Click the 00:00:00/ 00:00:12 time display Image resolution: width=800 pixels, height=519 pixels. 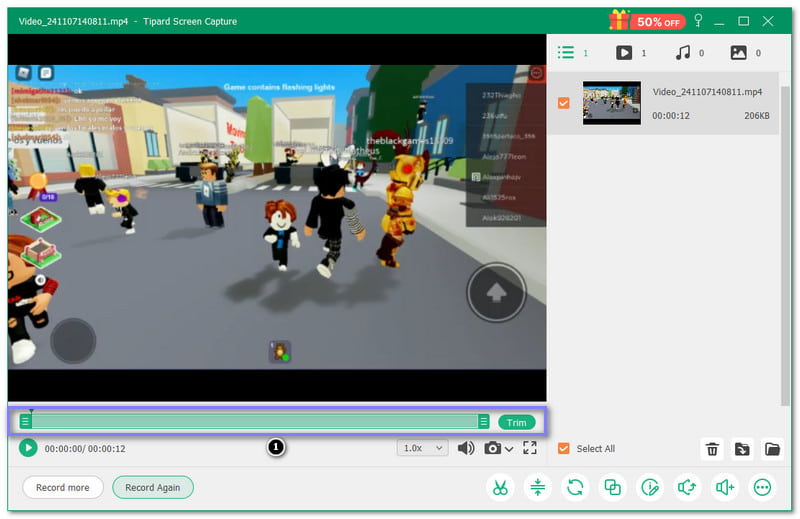[x=85, y=449]
